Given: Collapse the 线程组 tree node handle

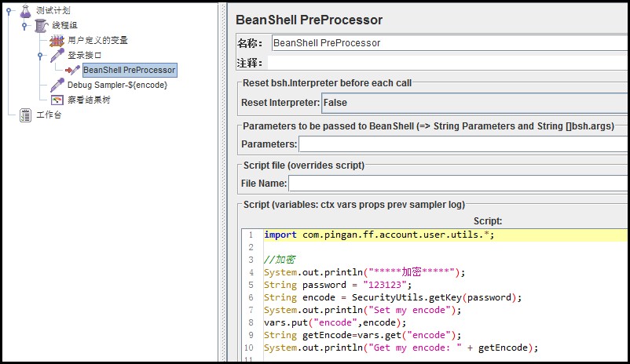Looking at the screenshot, I should [x=24, y=26].
